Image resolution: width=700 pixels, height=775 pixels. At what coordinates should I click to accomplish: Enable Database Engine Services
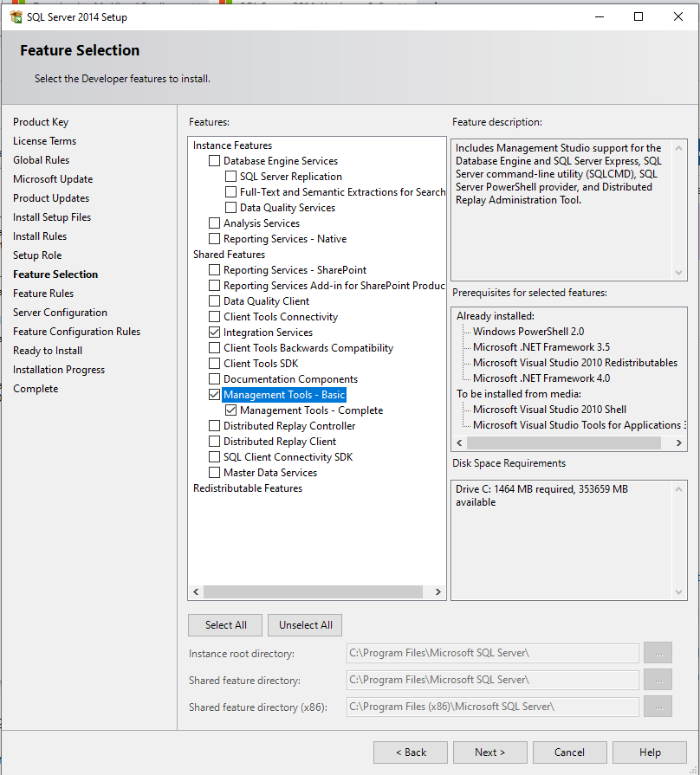click(x=214, y=160)
